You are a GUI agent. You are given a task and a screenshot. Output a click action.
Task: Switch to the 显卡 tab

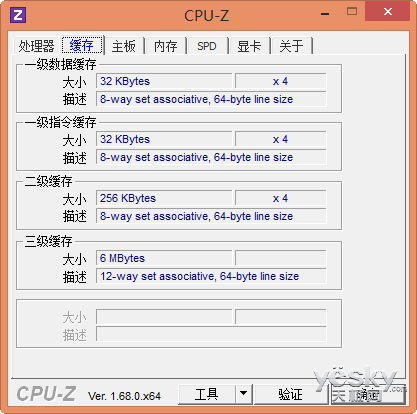(249, 46)
